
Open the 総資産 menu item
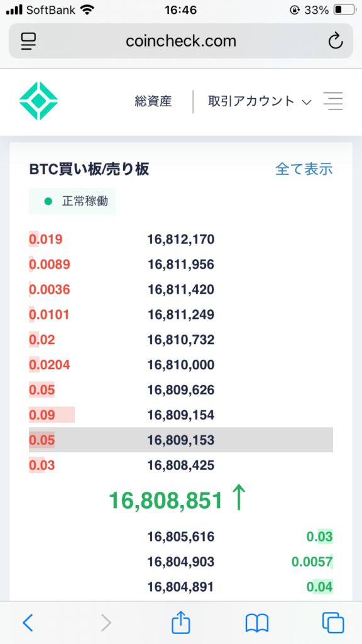tap(153, 101)
